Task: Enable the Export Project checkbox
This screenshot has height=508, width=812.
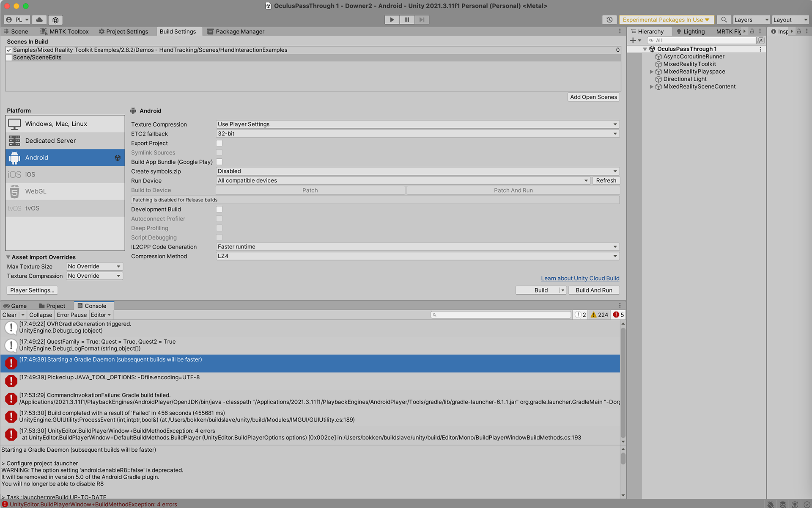Action: coord(219,143)
